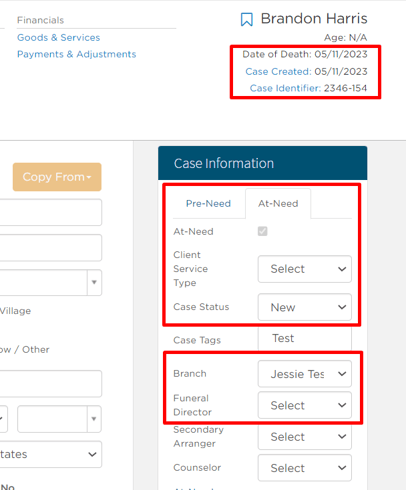Toggle the At-Need checkbox
This screenshot has height=490, width=406.
[x=263, y=231]
